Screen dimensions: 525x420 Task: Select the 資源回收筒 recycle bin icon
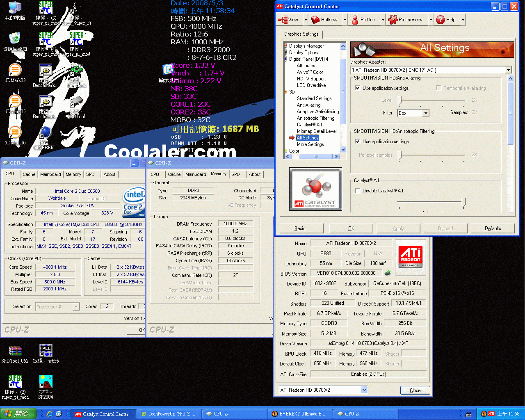point(15,42)
